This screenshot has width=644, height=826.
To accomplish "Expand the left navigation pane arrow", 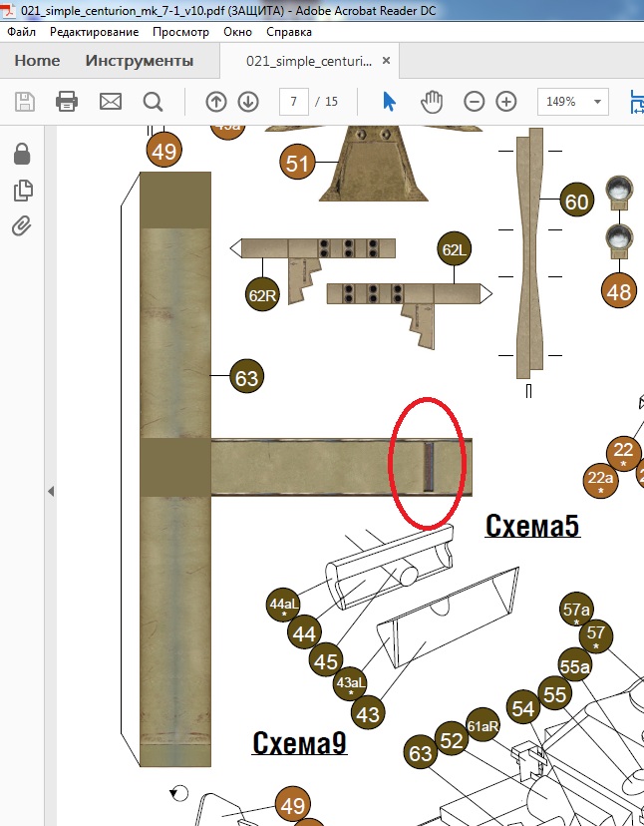I will pyautogui.click(x=51, y=492).
